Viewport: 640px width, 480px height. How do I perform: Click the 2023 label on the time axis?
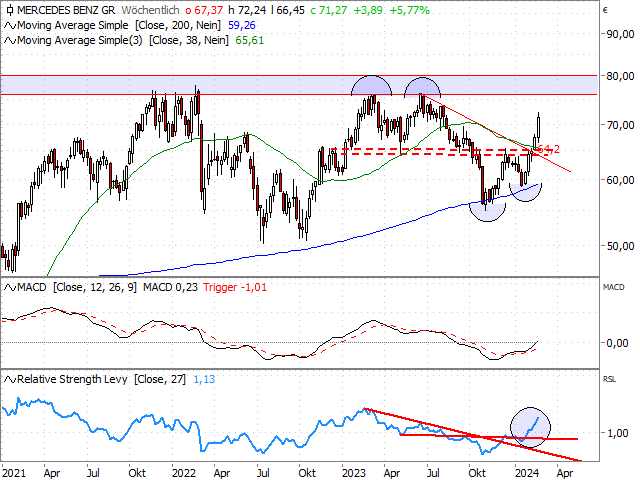click(353, 473)
